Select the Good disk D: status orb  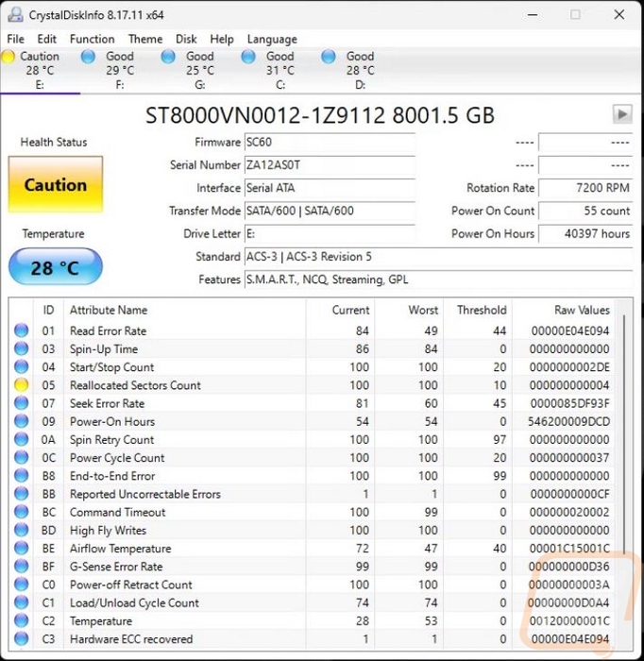[x=329, y=57]
